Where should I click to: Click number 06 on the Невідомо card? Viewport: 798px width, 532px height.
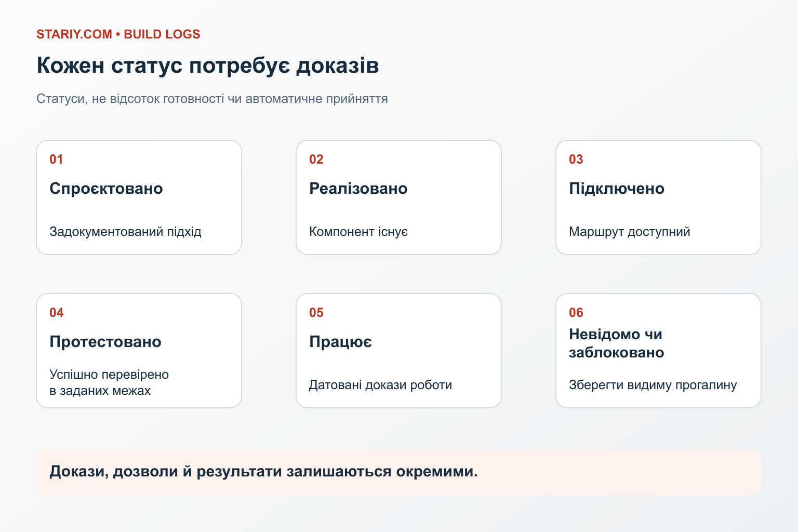pyautogui.click(x=576, y=313)
